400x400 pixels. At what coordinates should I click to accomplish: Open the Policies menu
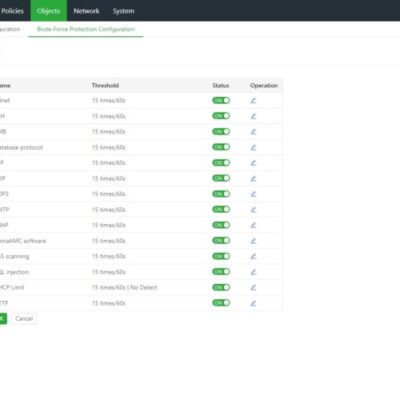coord(12,11)
